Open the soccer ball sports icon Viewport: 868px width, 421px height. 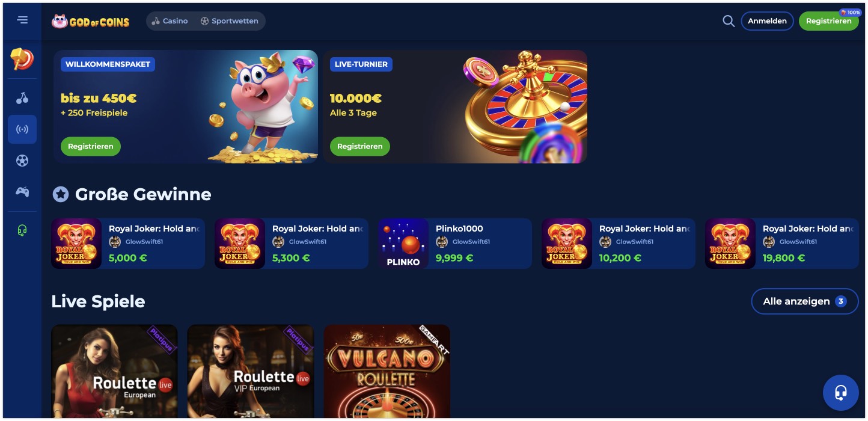22,161
